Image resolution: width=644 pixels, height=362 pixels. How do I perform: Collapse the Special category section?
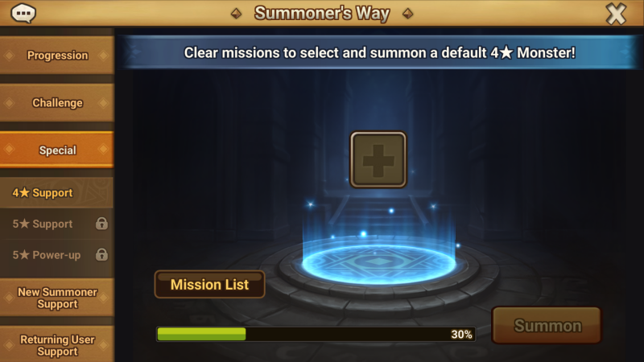coord(57,150)
